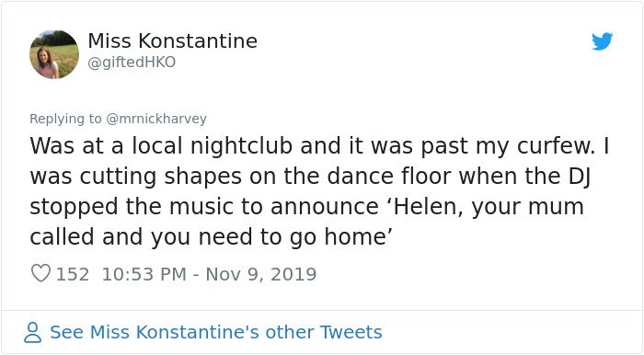
Task: Click the @giftedHKO handle
Action: tap(132, 63)
